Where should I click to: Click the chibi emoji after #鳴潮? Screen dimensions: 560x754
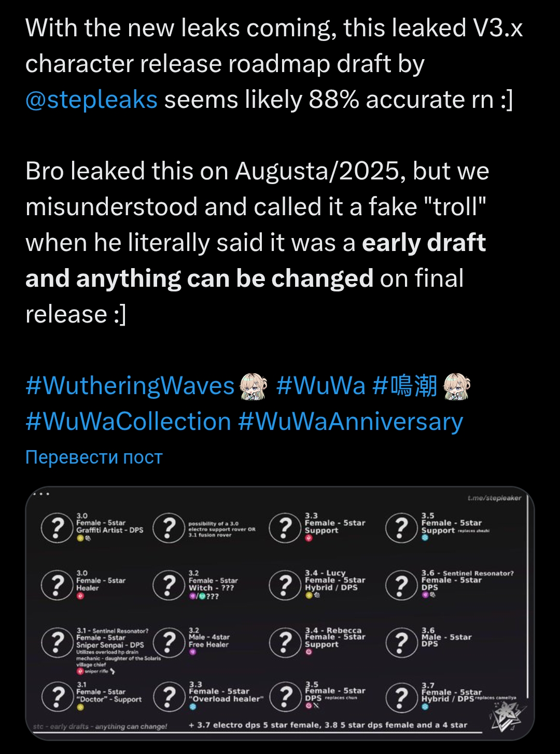[x=457, y=386]
